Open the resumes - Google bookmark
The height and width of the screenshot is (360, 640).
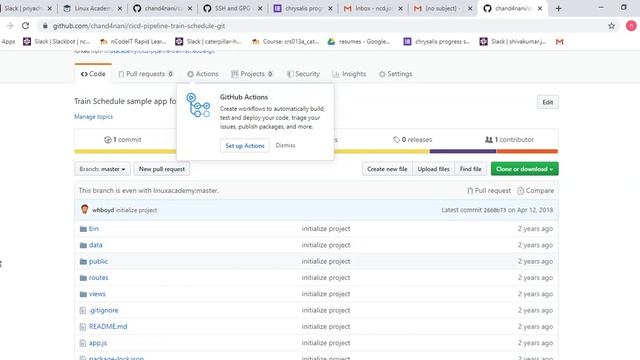(359, 42)
